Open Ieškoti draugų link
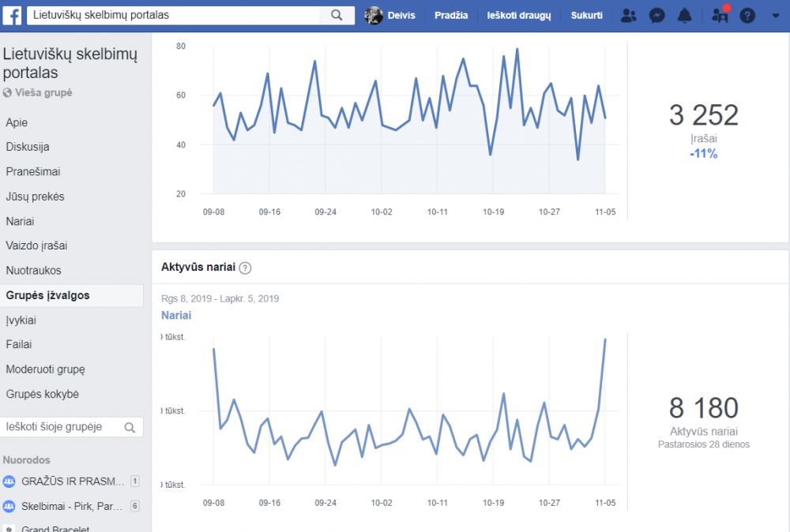The width and height of the screenshot is (790, 532). pos(518,16)
